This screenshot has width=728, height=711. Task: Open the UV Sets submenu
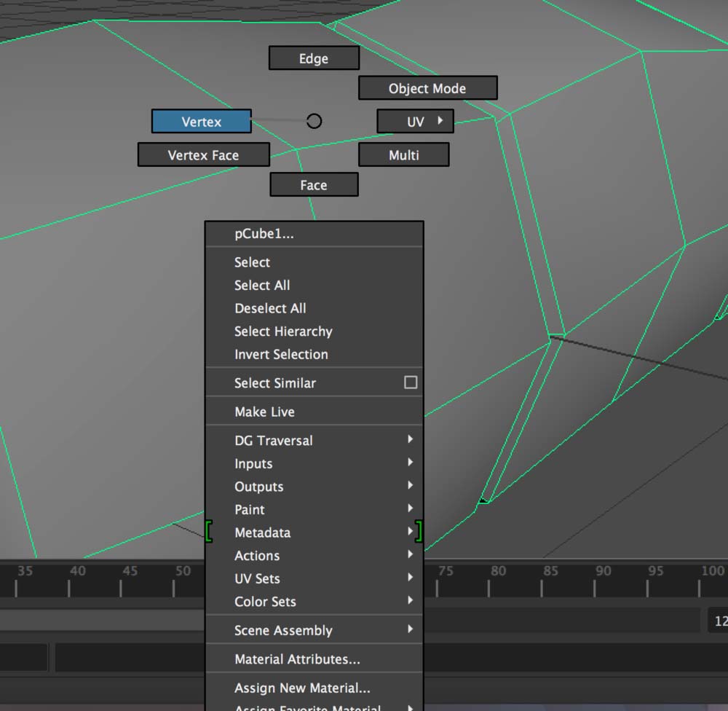tap(314, 578)
